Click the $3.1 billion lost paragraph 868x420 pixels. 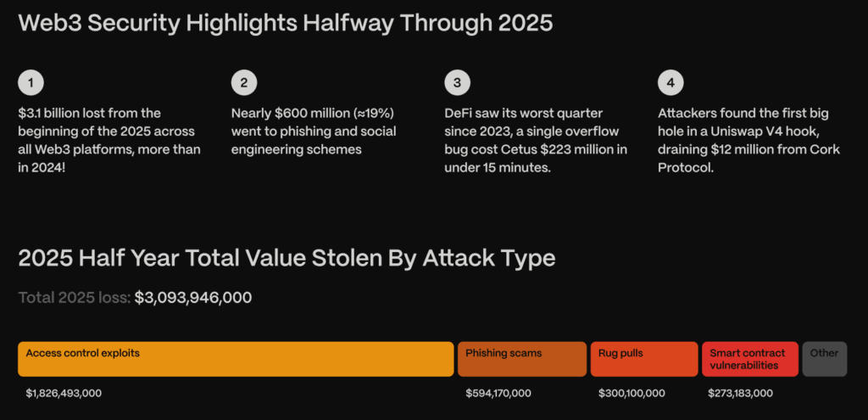[110, 140]
